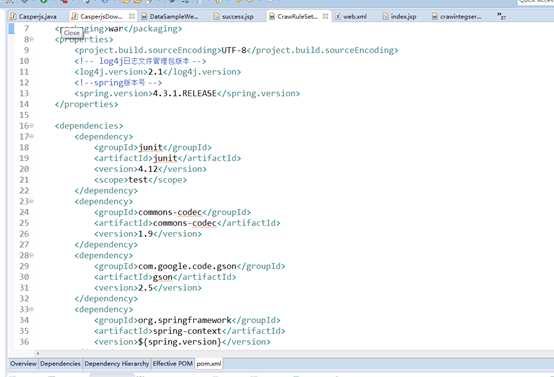Open the Overview tab of the POM editor
This screenshot has height=377, width=554.
pos(23,364)
